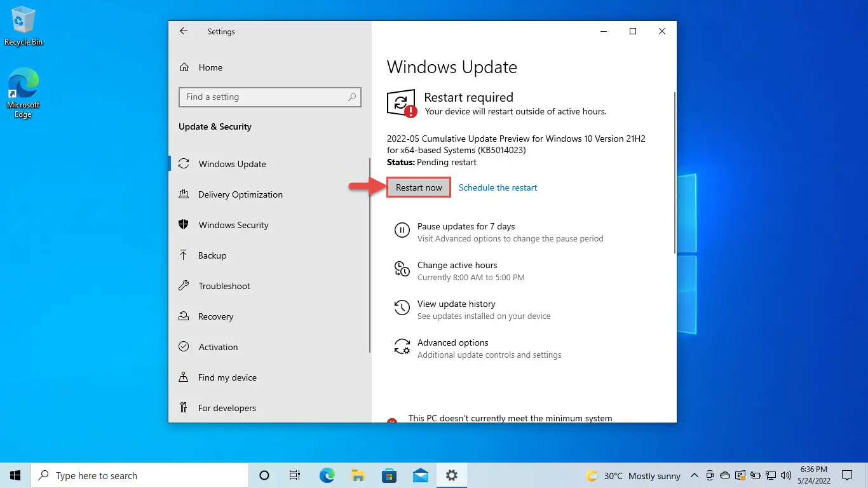The width and height of the screenshot is (868, 488).
Task: Click the Recovery icon in sidebar
Action: tap(184, 316)
